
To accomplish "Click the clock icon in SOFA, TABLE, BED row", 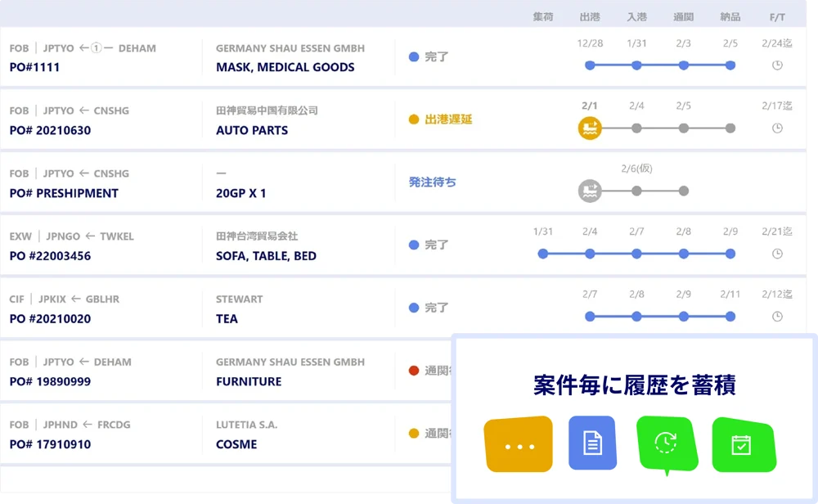I will tap(777, 254).
